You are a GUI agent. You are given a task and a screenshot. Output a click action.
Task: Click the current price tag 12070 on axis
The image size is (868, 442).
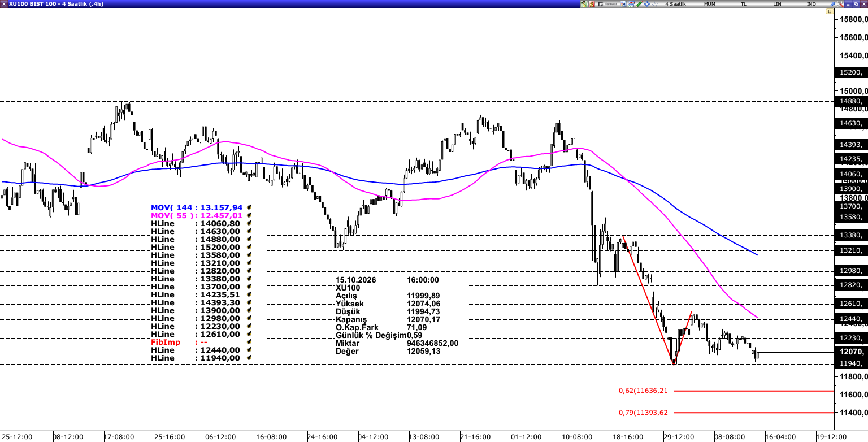tap(850, 352)
